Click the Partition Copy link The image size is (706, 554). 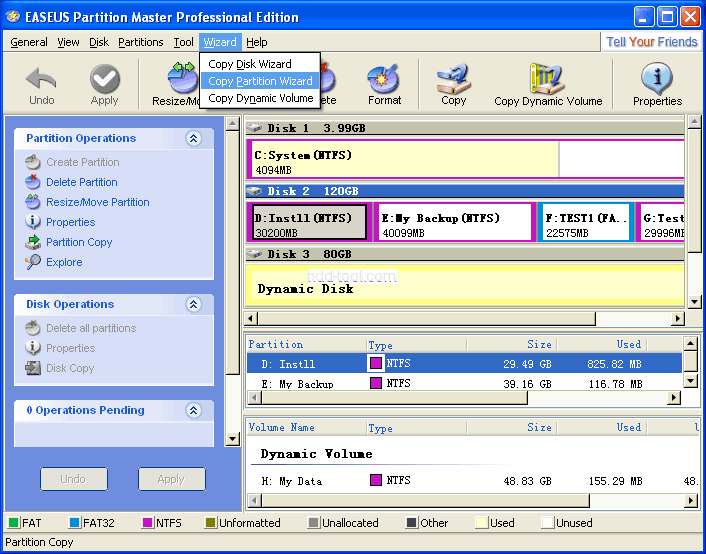[x=79, y=242]
